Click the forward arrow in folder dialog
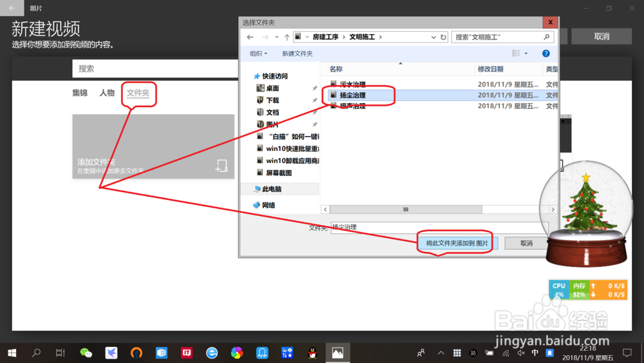 point(265,37)
